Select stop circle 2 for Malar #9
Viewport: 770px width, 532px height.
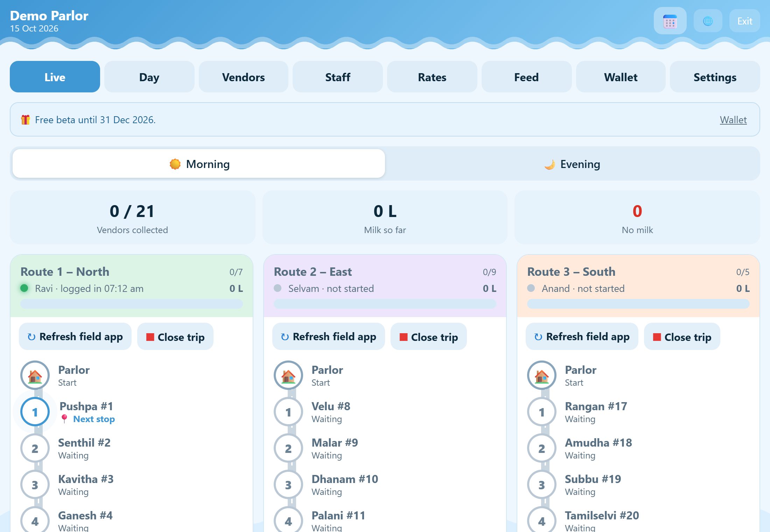288,448
